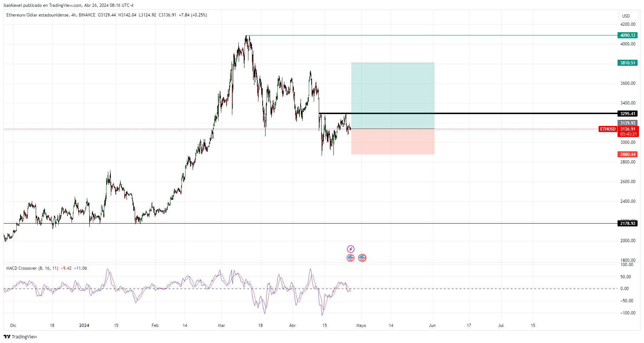644x343 pixels.
Task: Click the 3139.92 gray entry price label
Action: [628, 123]
